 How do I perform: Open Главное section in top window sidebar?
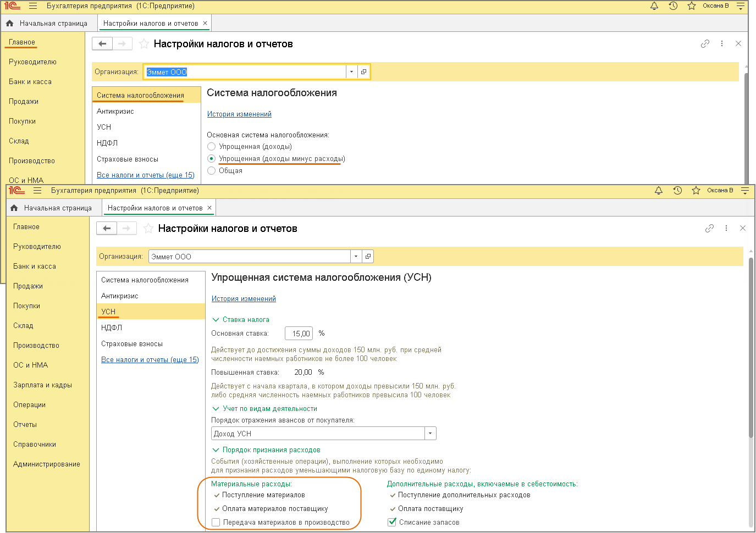click(x=22, y=42)
